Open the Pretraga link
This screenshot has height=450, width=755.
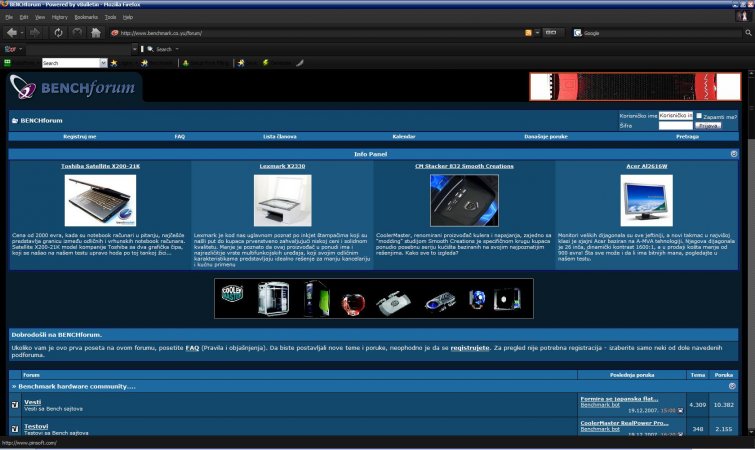(687, 136)
